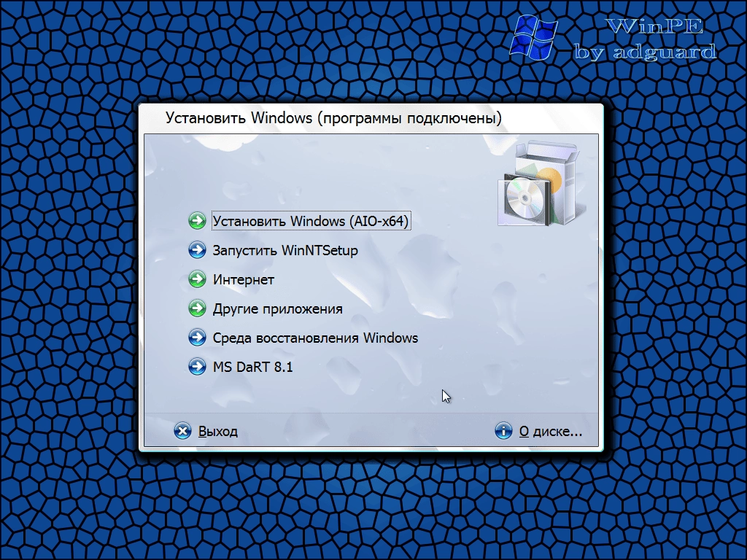Click blue arrow icon beside MS DaRT 8.1
The height and width of the screenshot is (560, 747).
(x=197, y=367)
